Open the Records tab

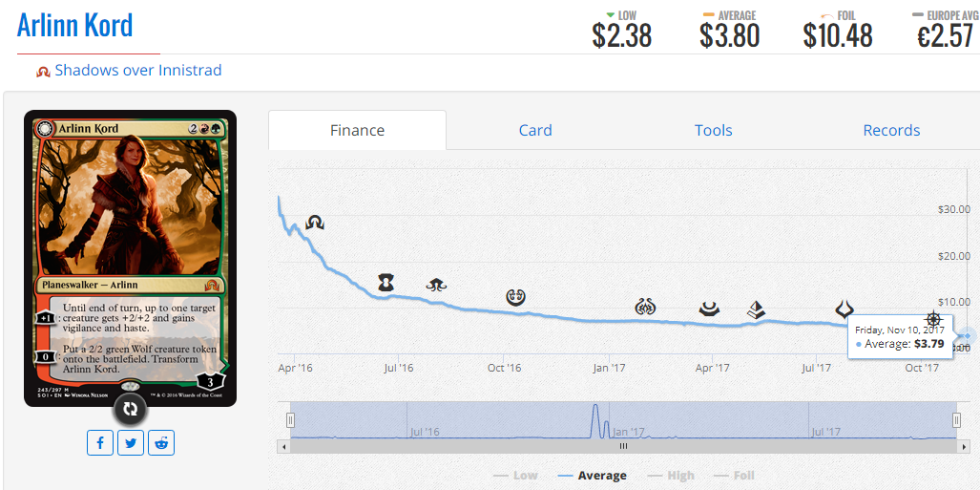(x=891, y=130)
